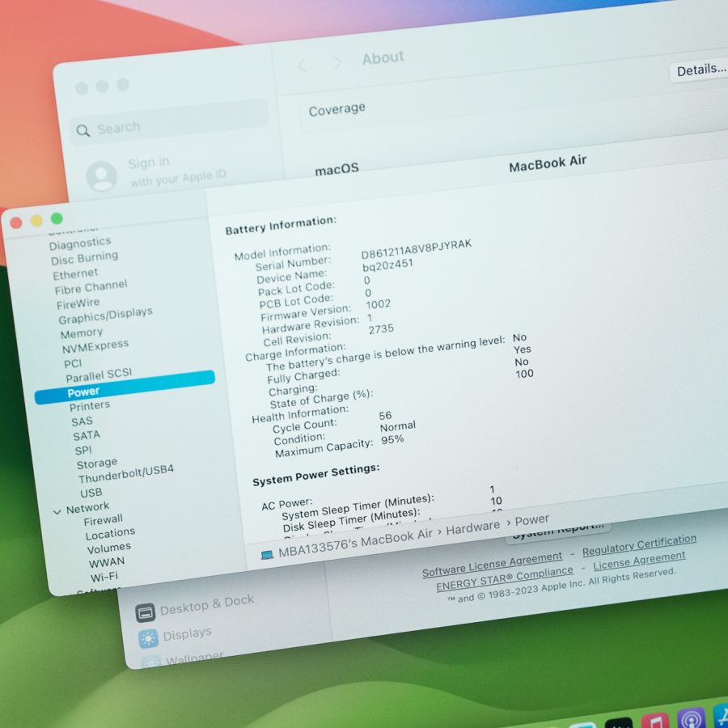The width and height of the screenshot is (728, 728).
Task: Select Printers in the sidebar
Action: click(90, 406)
